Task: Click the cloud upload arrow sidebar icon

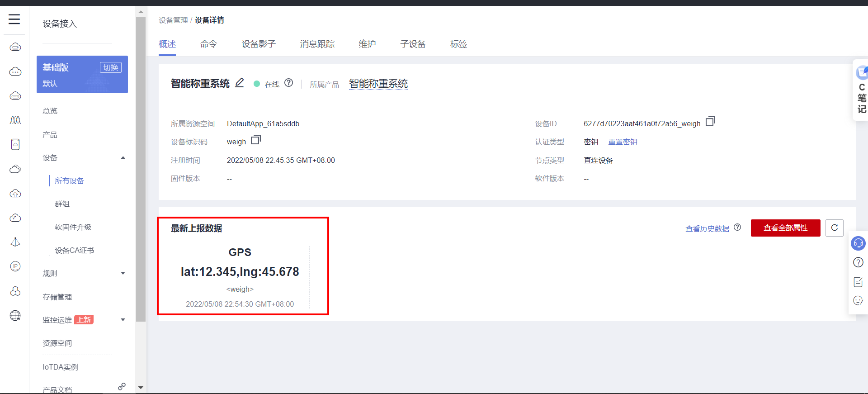Action: click(15, 194)
